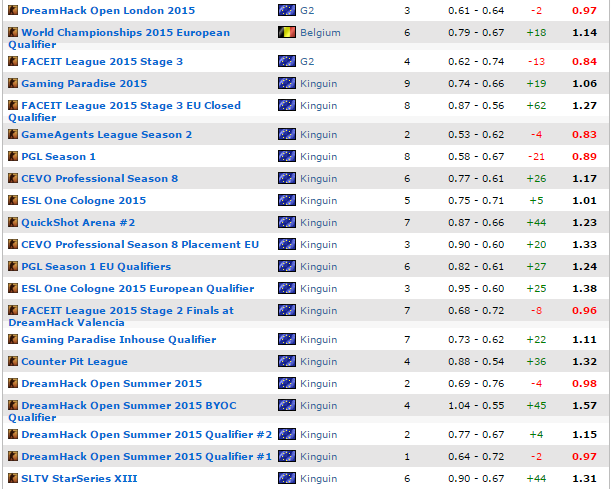Open DreamHack Open London 2015 event link

tap(108, 11)
